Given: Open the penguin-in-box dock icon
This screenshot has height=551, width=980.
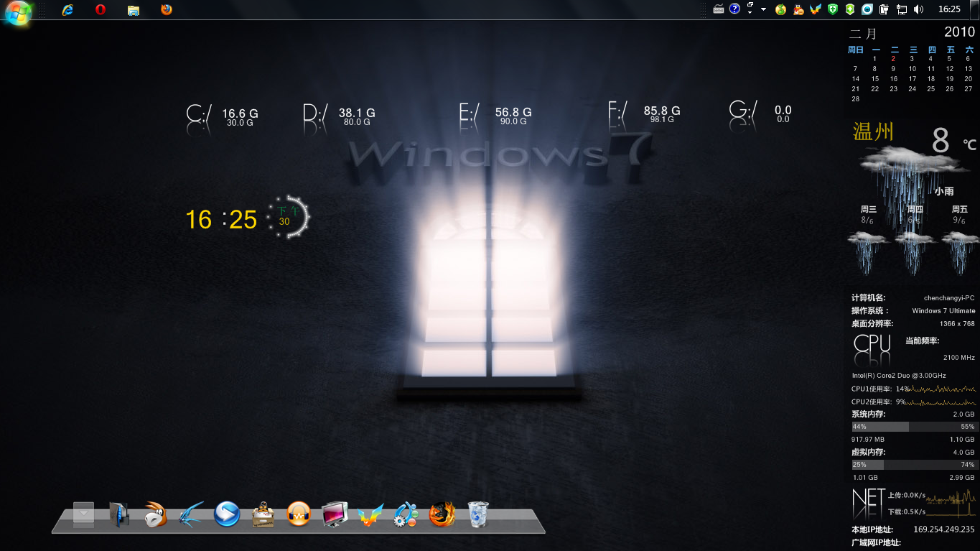Looking at the screenshot, I should click(x=263, y=514).
